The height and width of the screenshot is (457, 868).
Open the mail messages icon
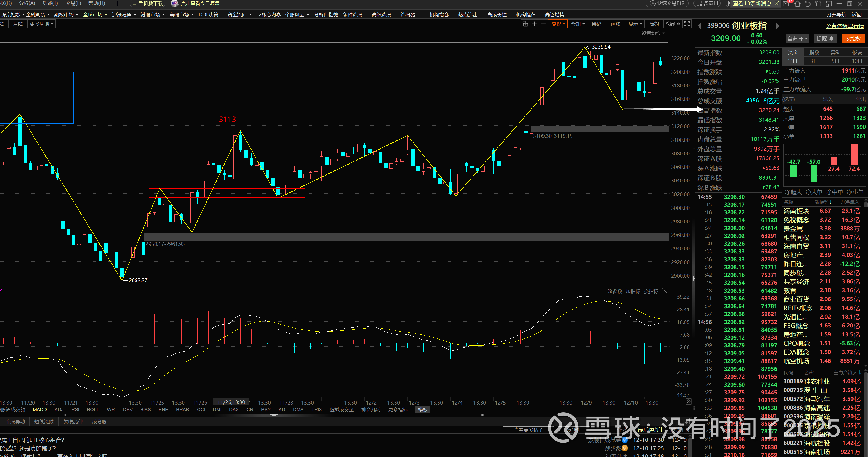pos(785,4)
